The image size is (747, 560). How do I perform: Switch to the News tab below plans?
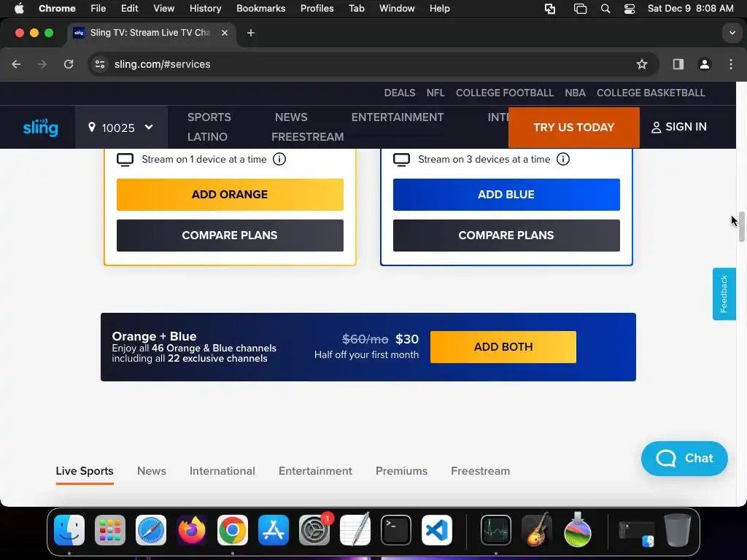tap(152, 471)
